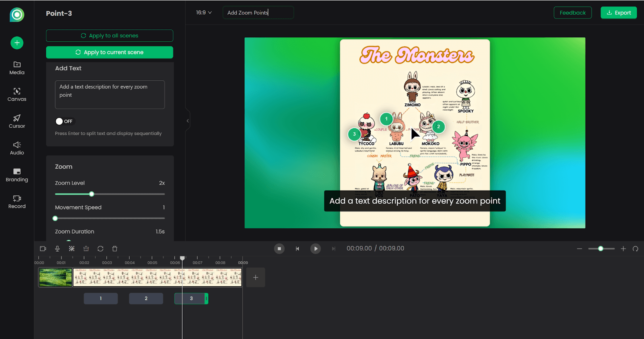Click the Export button
644x339 pixels.
[x=619, y=12]
